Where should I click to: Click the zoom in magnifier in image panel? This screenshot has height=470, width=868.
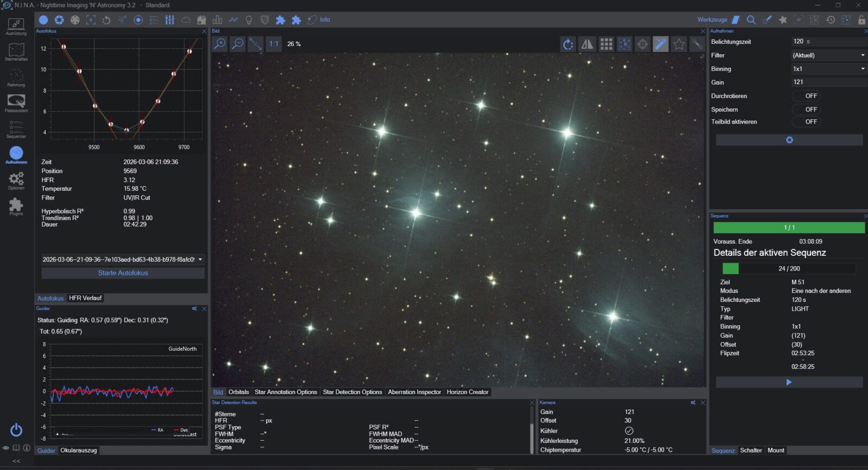point(220,44)
